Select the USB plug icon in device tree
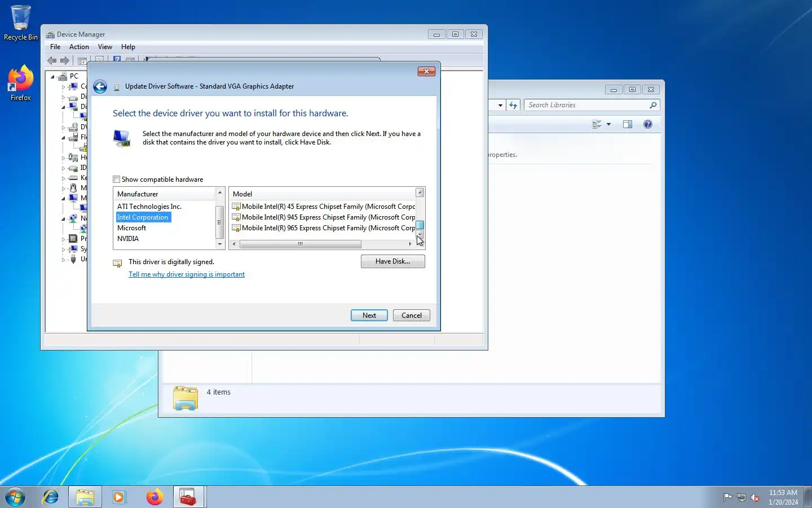Image resolution: width=812 pixels, height=508 pixels. click(x=73, y=259)
